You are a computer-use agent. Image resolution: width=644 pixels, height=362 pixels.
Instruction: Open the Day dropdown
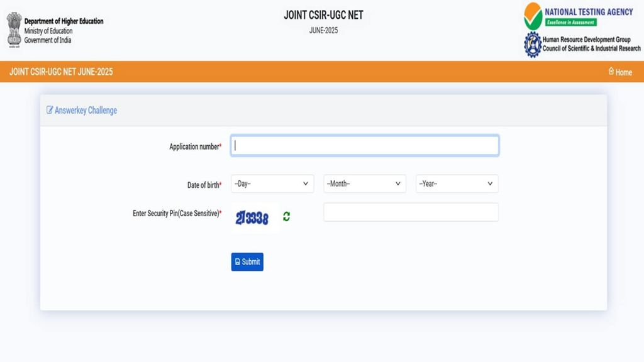click(272, 184)
